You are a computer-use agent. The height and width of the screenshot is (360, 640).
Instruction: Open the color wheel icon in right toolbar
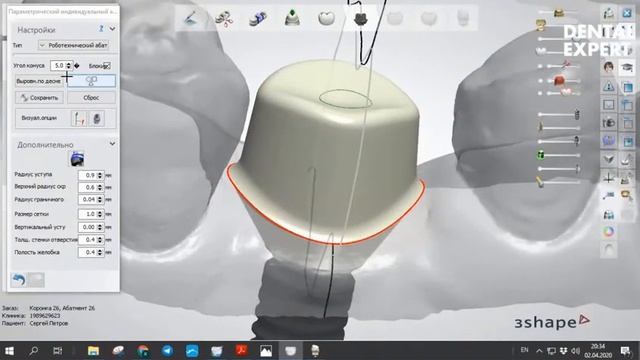(x=609, y=232)
